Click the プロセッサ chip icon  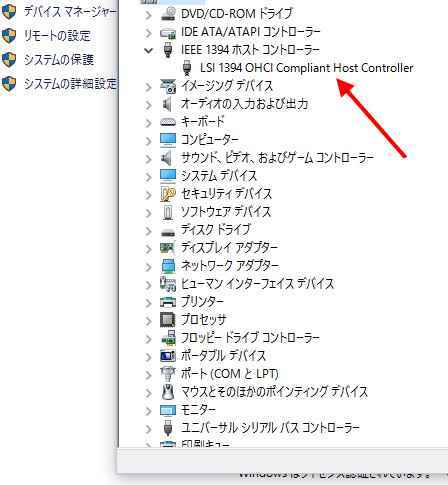(168, 320)
